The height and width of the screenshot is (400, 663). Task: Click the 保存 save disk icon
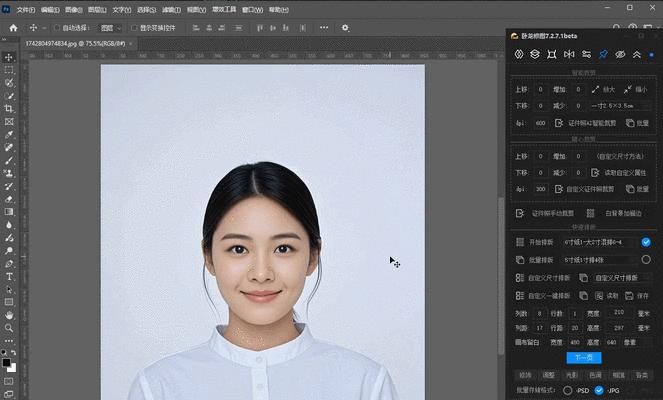(x=629, y=296)
